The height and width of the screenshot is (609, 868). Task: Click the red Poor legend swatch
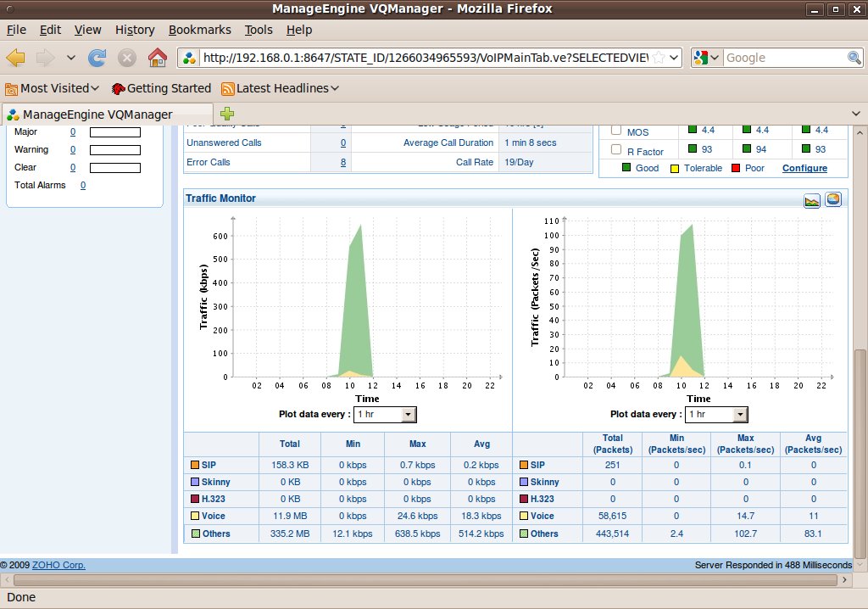click(736, 168)
